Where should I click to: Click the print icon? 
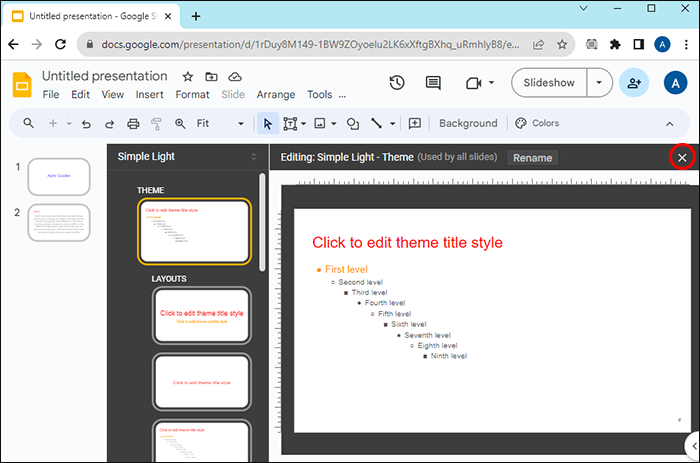[x=133, y=124]
